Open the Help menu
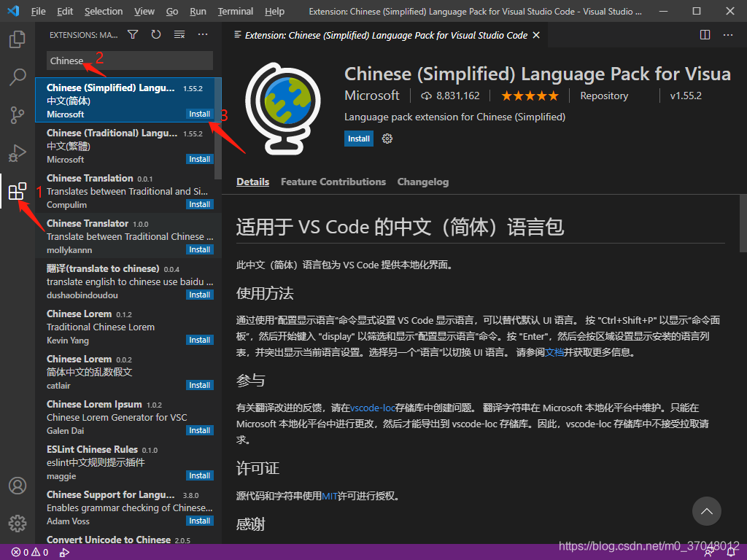The width and height of the screenshot is (747, 560). click(274, 11)
